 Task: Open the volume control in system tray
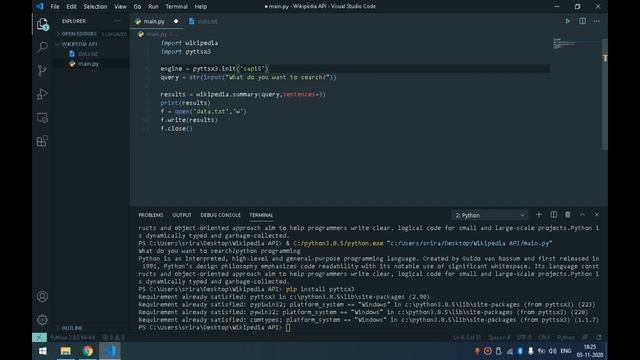coord(553,351)
